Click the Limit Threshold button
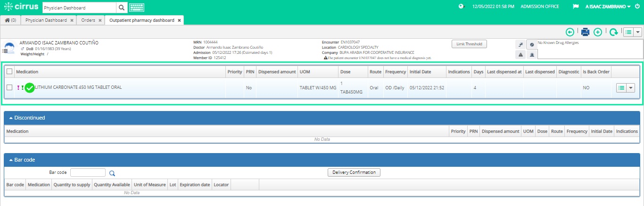This screenshot has height=206, width=644. (469, 44)
